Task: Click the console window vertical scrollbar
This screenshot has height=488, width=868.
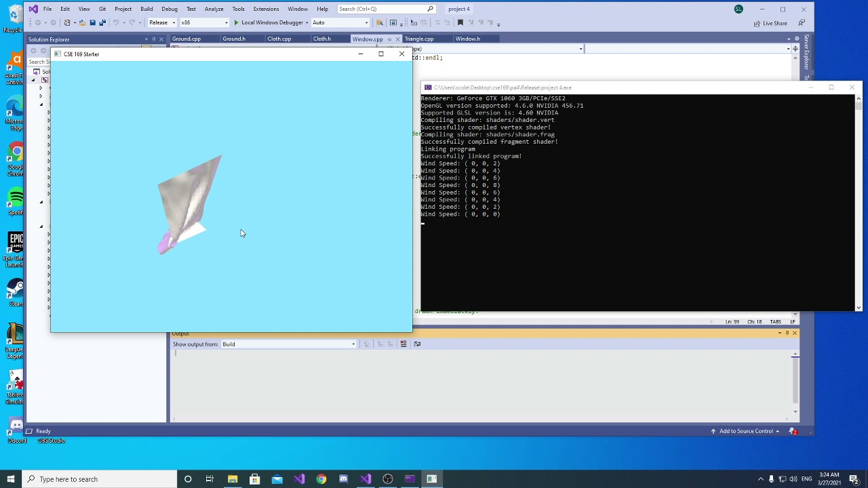Action: click(x=859, y=202)
